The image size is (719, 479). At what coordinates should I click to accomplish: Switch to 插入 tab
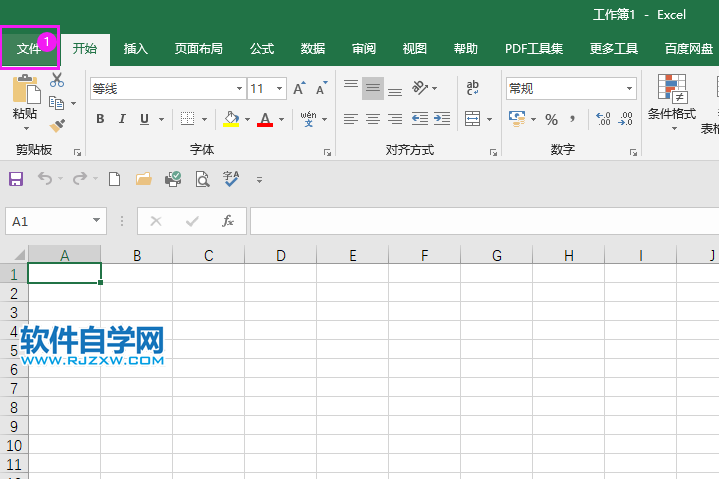click(136, 49)
